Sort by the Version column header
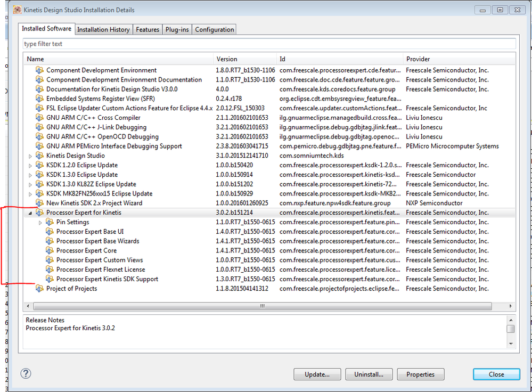 click(245, 59)
